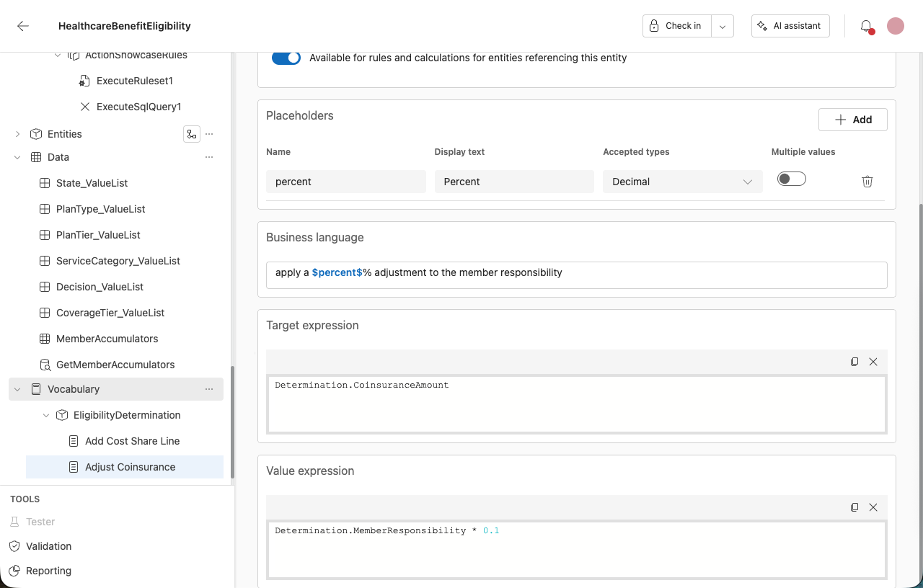Image resolution: width=923 pixels, height=588 pixels.
Task: Click into the Business language text box
Action: pyautogui.click(x=577, y=275)
